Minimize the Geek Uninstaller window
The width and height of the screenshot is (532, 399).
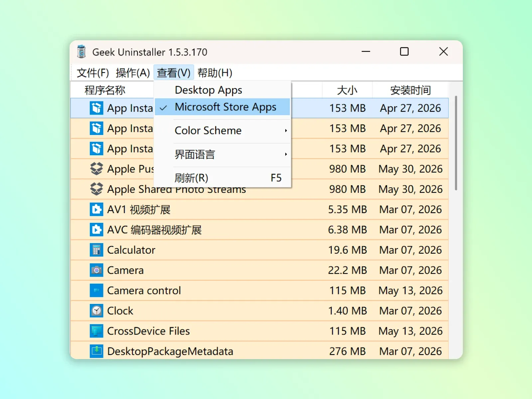click(x=366, y=52)
